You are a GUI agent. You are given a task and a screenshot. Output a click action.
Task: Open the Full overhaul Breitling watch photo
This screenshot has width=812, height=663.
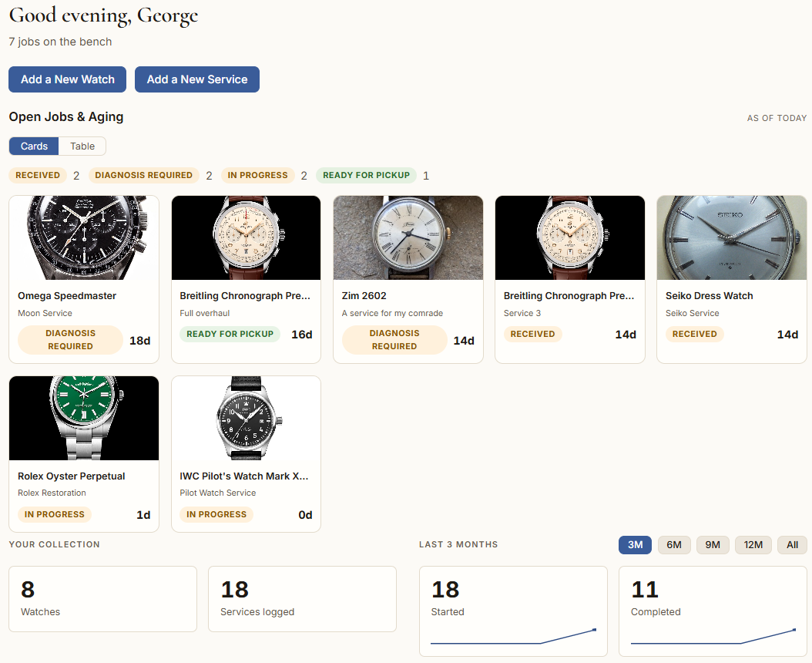tap(246, 238)
